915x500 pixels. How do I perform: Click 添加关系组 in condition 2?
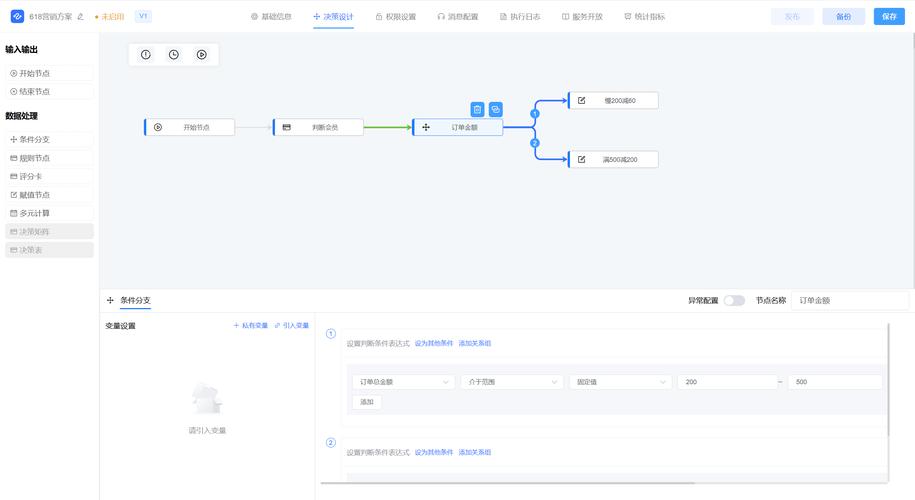pos(474,452)
